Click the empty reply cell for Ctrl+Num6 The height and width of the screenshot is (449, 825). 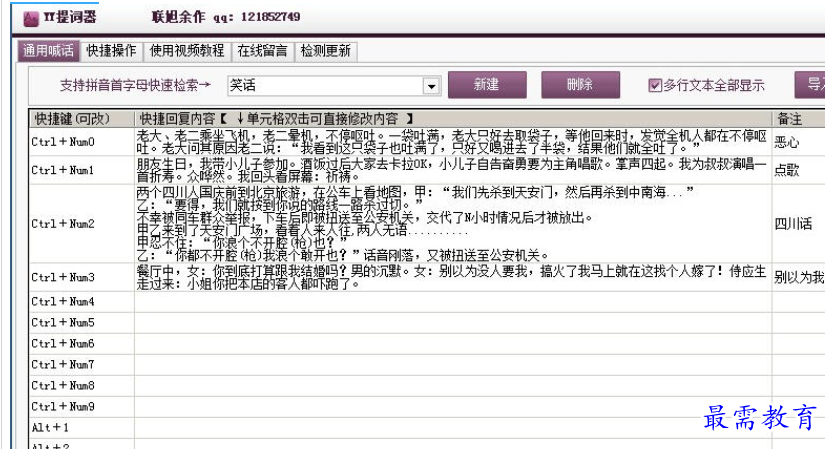point(453,344)
